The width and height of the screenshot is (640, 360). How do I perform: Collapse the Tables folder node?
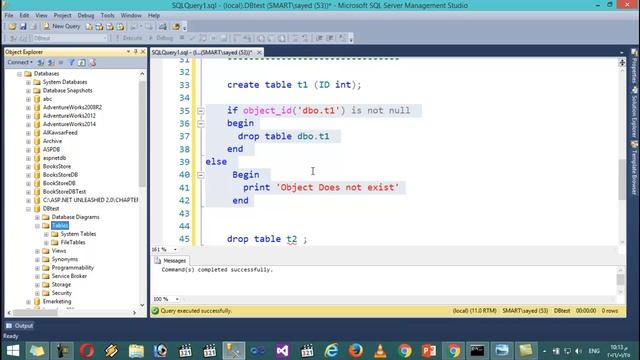(37, 226)
